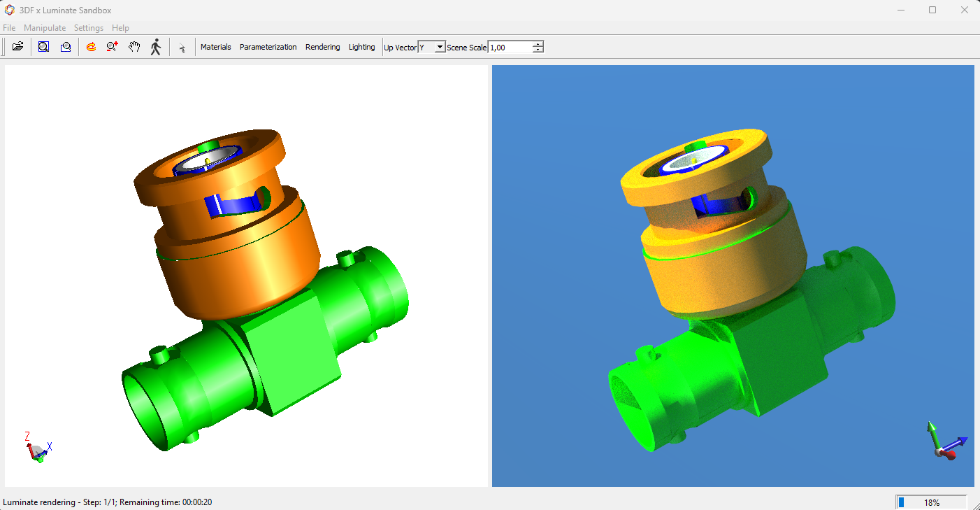Open the Settings menu

[89, 28]
